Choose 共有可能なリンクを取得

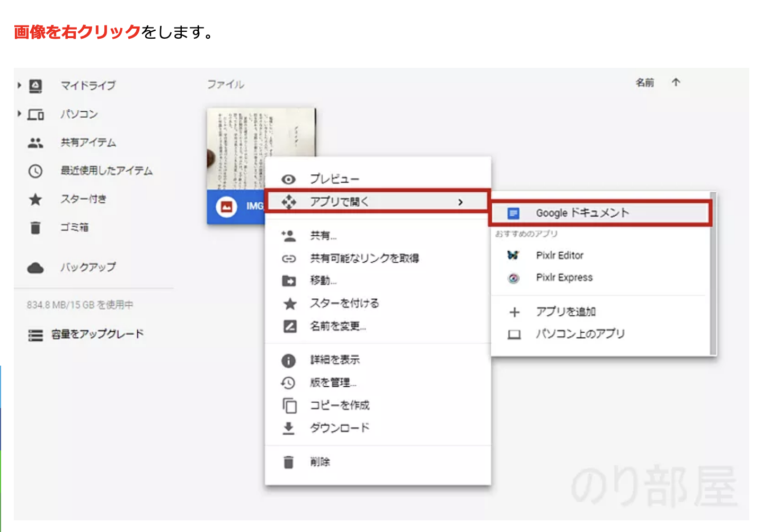(377, 259)
